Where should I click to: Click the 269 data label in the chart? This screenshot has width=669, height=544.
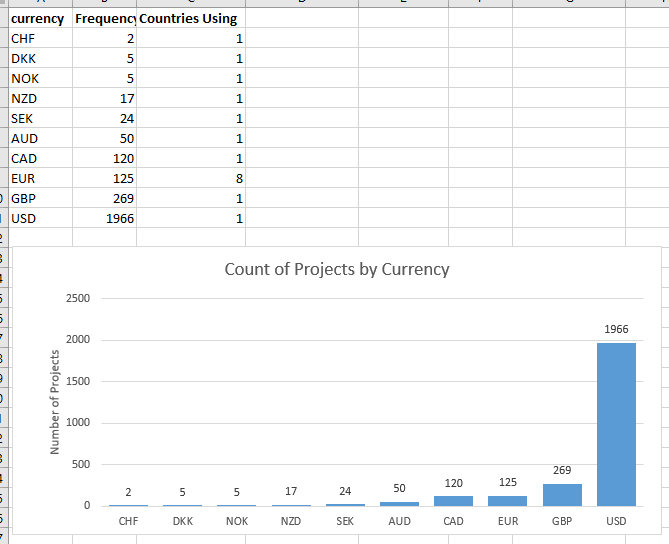pos(562,469)
